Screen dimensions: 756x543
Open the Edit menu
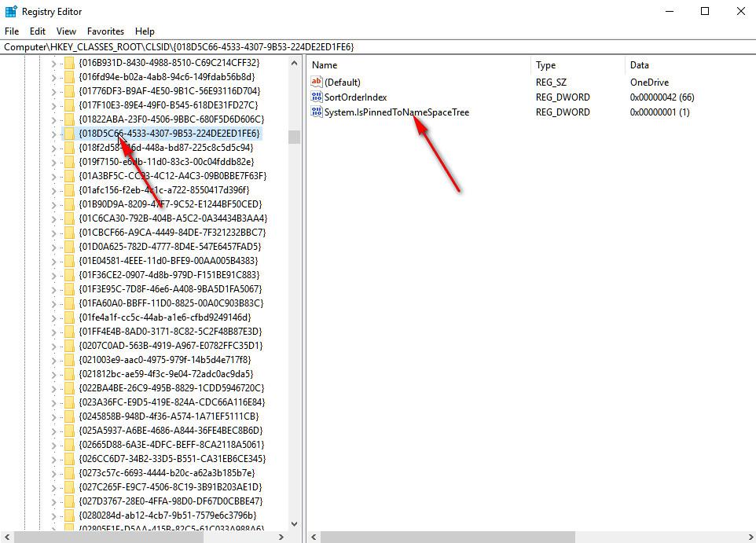pos(38,31)
